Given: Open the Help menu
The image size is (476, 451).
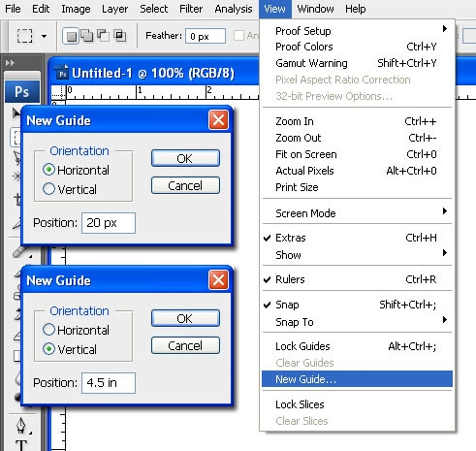Looking at the screenshot, I should tap(356, 9).
